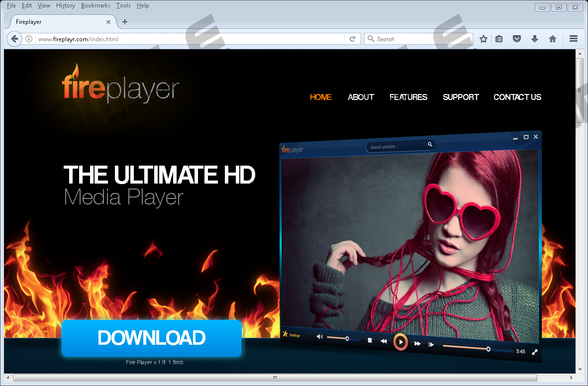Maximize the fireplayer mockup window
This screenshot has height=386, width=588.
click(526, 137)
